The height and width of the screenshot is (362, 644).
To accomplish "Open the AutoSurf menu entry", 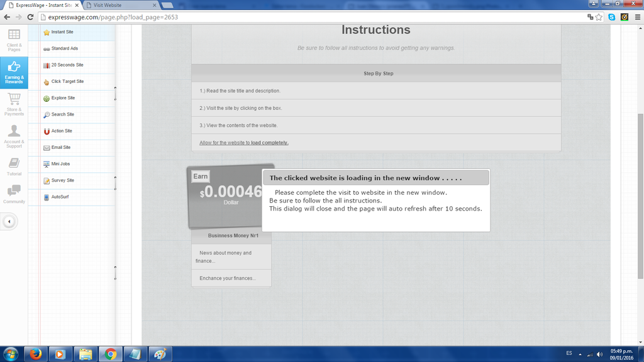I will pos(60,197).
